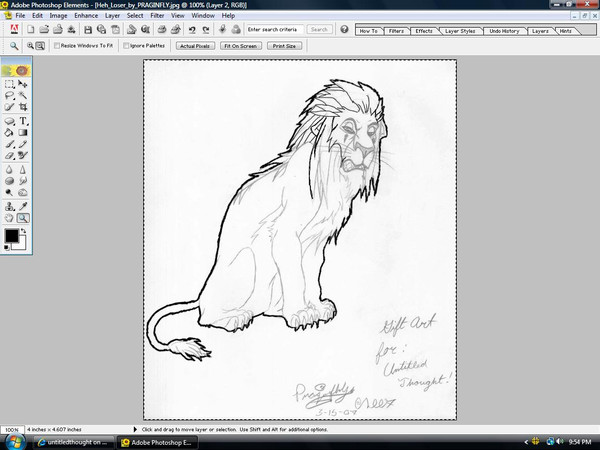Select the Blur tool
This screenshot has height=450, width=600.
10,170
